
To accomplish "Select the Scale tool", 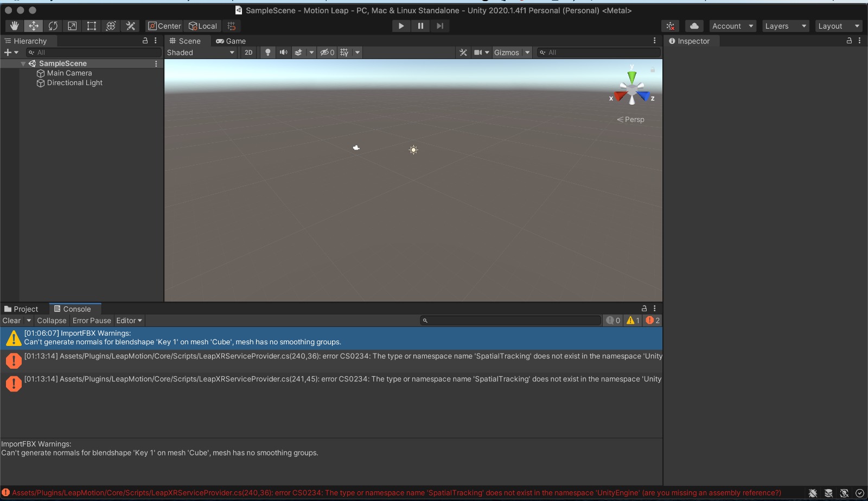I will coord(72,26).
